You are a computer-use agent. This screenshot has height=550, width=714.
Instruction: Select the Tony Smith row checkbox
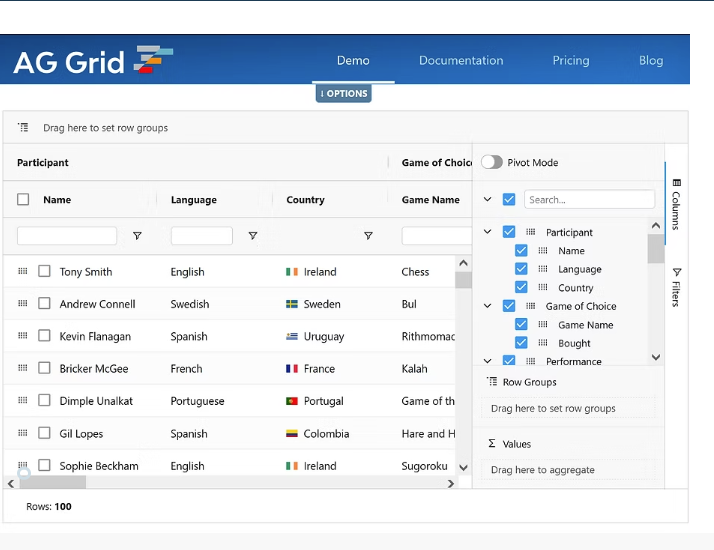(x=44, y=271)
